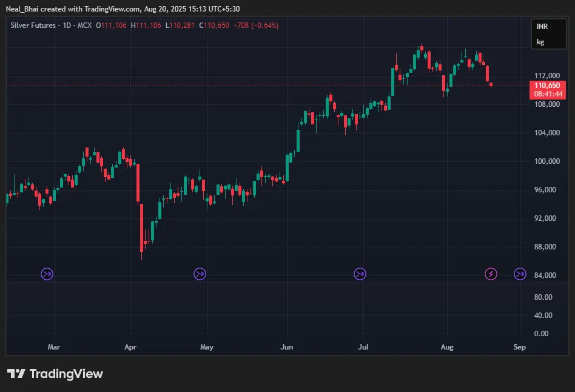
Task: Click the open value O111,106
Action: tap(111, 25)
